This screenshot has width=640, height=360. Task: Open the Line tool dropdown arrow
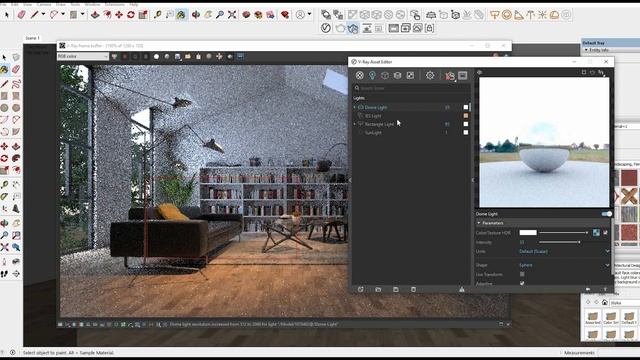point(43,14)
